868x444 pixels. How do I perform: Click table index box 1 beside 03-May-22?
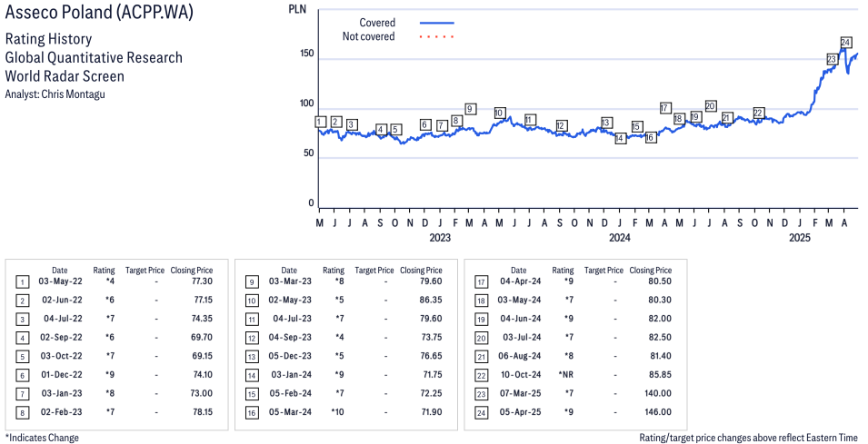point(22,282)
